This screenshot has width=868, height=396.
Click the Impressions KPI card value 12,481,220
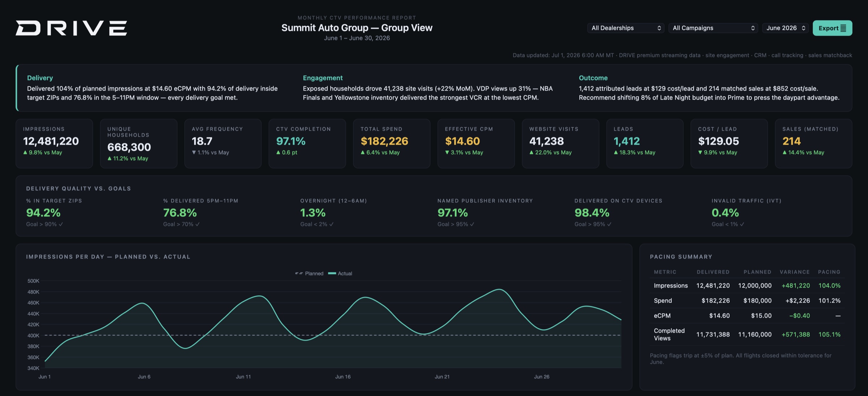(51, 141)
